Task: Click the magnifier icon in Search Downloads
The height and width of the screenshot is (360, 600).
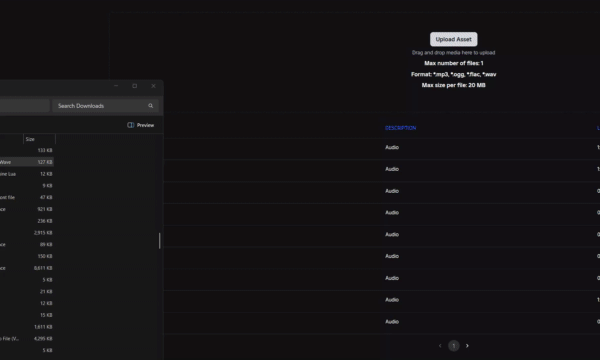Action: pyautogui.click(x=150, y=106)
